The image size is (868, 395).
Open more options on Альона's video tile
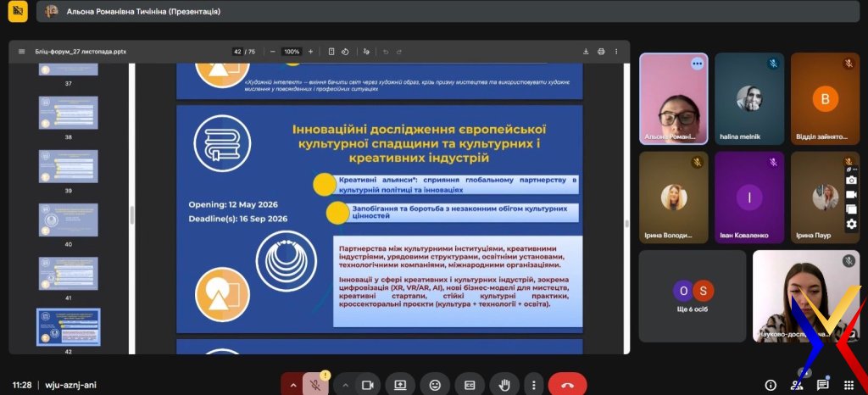coord(697,64)
